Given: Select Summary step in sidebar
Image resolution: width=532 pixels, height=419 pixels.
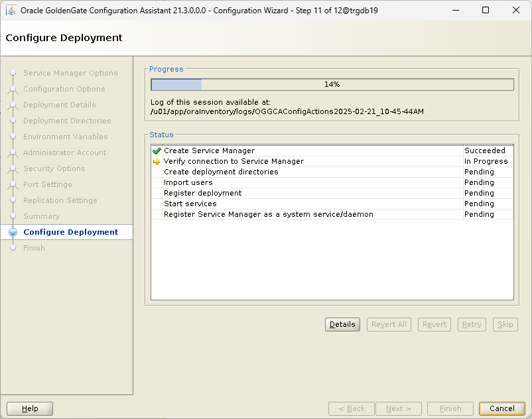Looking at the screenshot, I should pyautogui.click(x=41, y=217).
